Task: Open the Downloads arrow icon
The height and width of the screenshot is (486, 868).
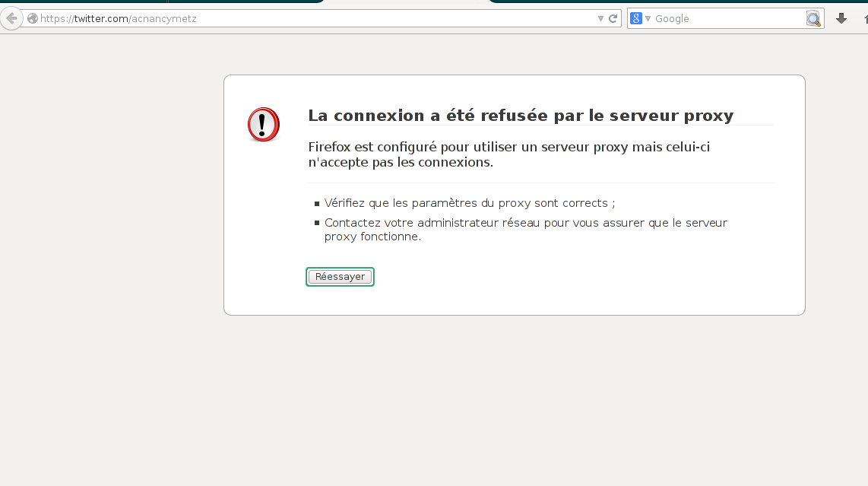Action: pos(841,18)
